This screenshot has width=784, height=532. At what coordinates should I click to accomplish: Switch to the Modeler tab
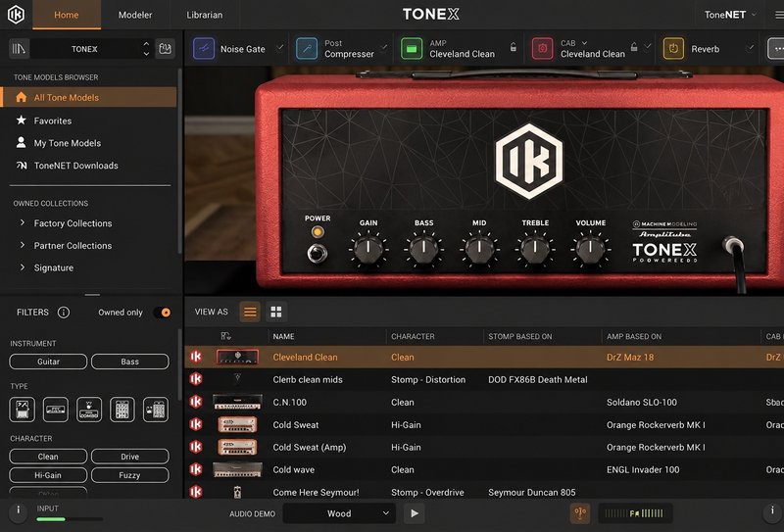(135, 15)
